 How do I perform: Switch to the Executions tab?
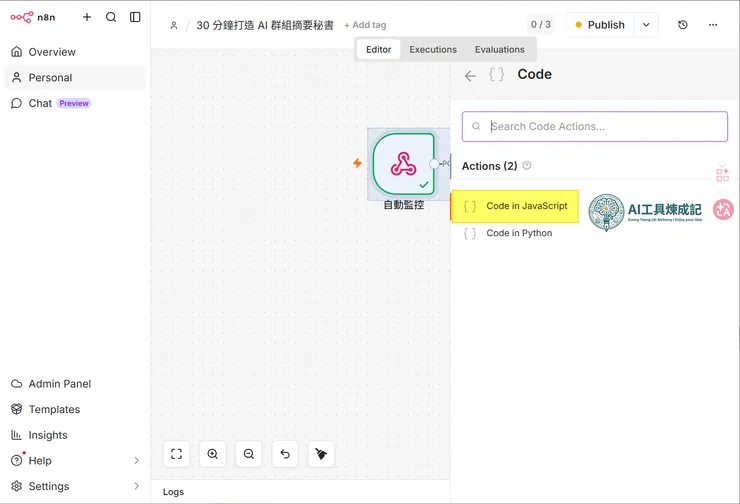pyautogui.click(x=433, y=50)
